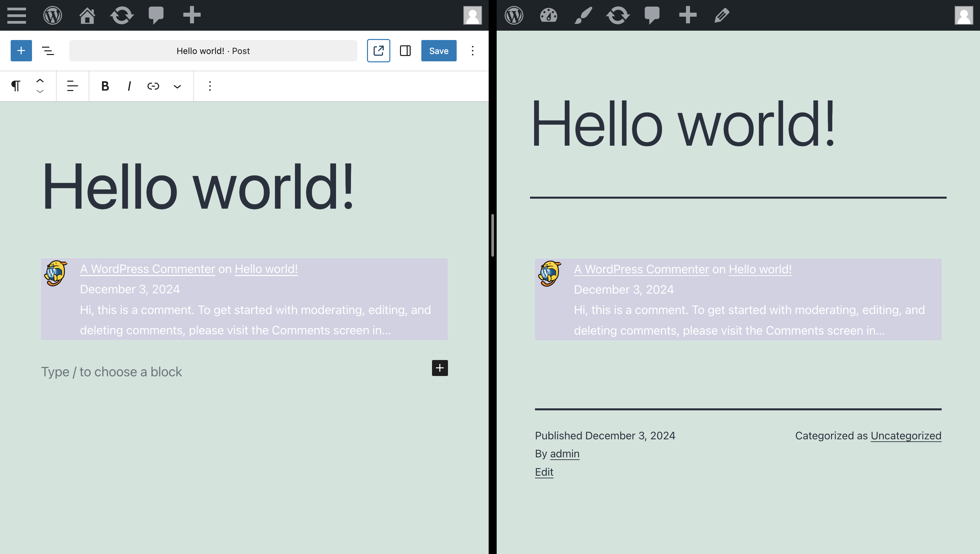Image resolution: width=980 pixels, height=554 pixels.
Task: Click the view post external link icon
Action: coord(378,51)
